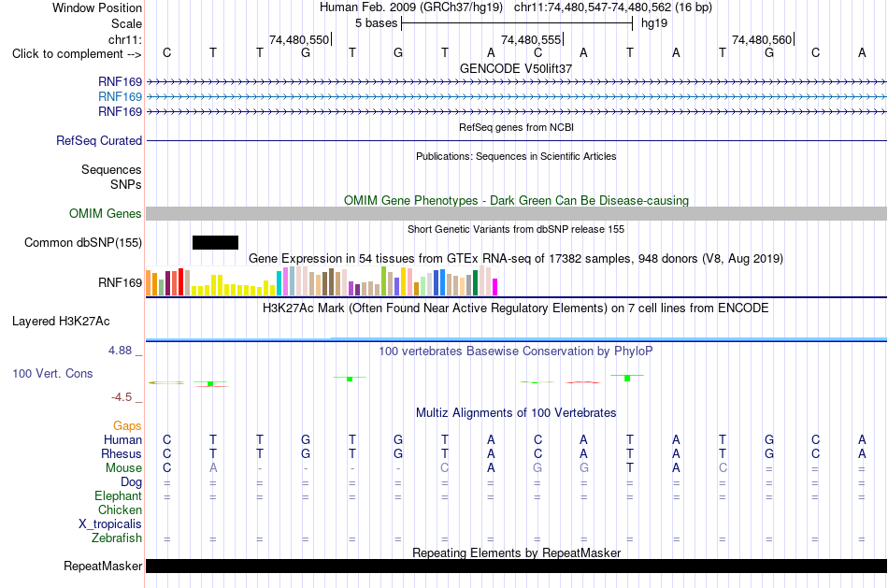
Task: Select the Human alignment row label
Action: (122, 440)
